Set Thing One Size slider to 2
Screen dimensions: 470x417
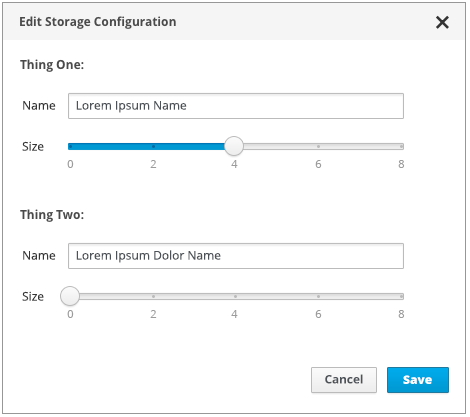(153, 146)
